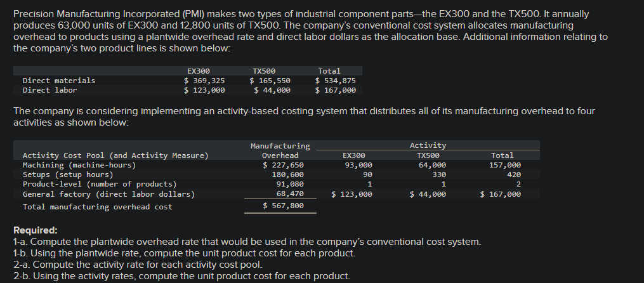Click requirement 1-a about plantwide overhead rate
The height and width of the screenshot is (283, 644).
[247, 242]
